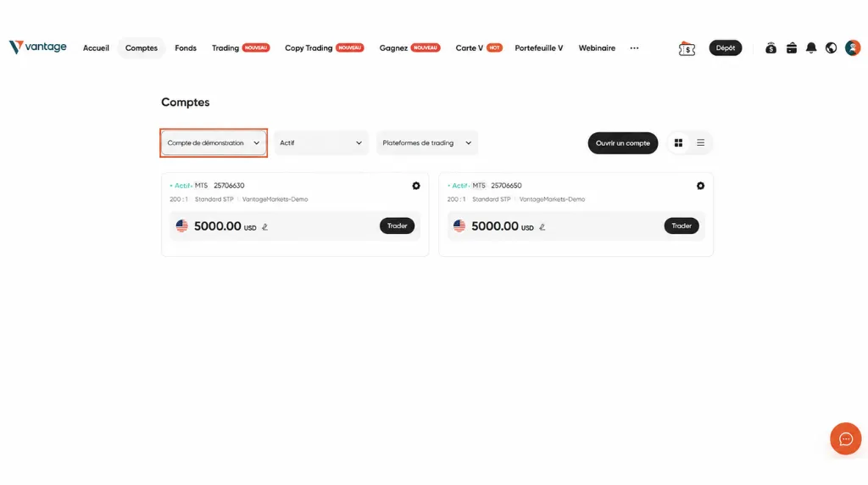Open the user profile avatar
This screenshot has width=868, height=485.
(853, 48)
